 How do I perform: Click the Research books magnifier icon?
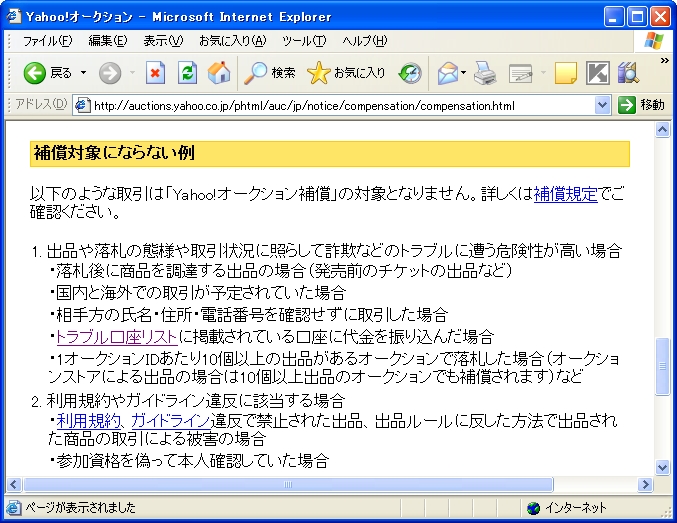click(628, 73)
